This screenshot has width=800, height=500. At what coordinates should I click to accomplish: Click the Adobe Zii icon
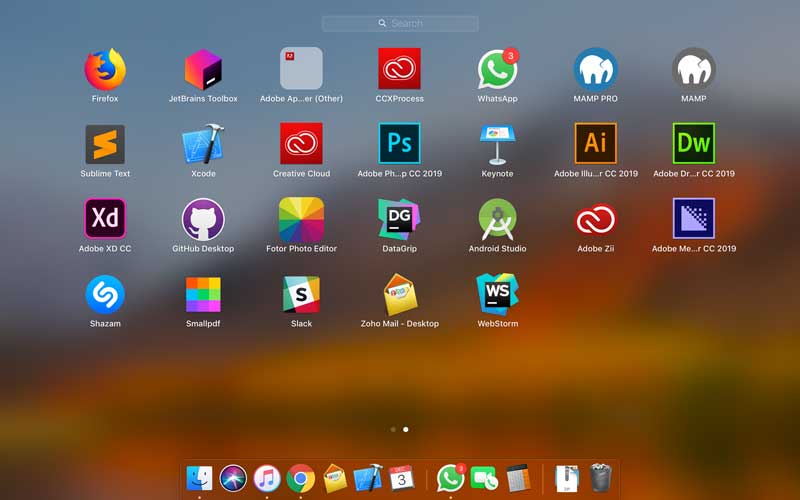[x=595, y=220]
